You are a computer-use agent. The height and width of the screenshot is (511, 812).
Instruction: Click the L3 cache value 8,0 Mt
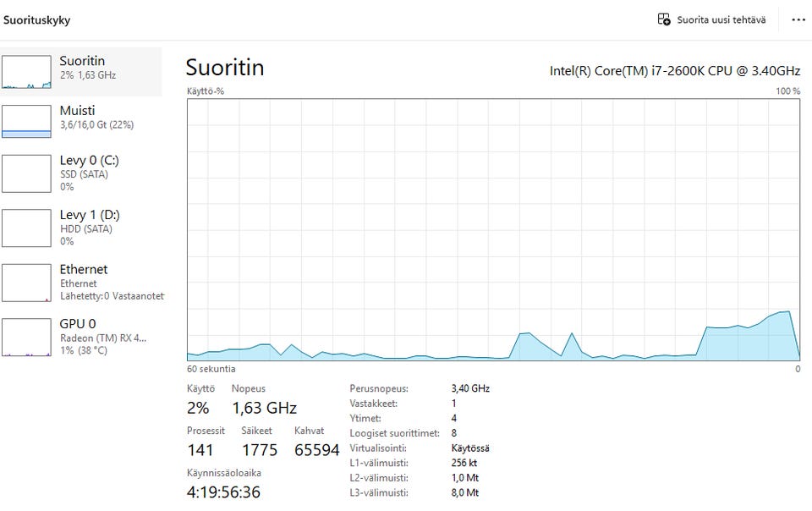[x=465, y=493]
